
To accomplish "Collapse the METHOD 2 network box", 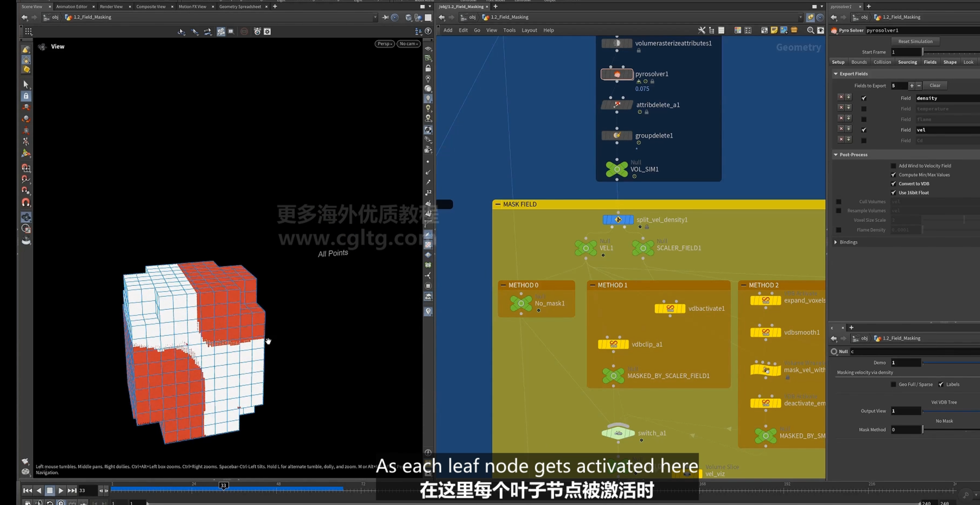I will [x=743, y=285].
